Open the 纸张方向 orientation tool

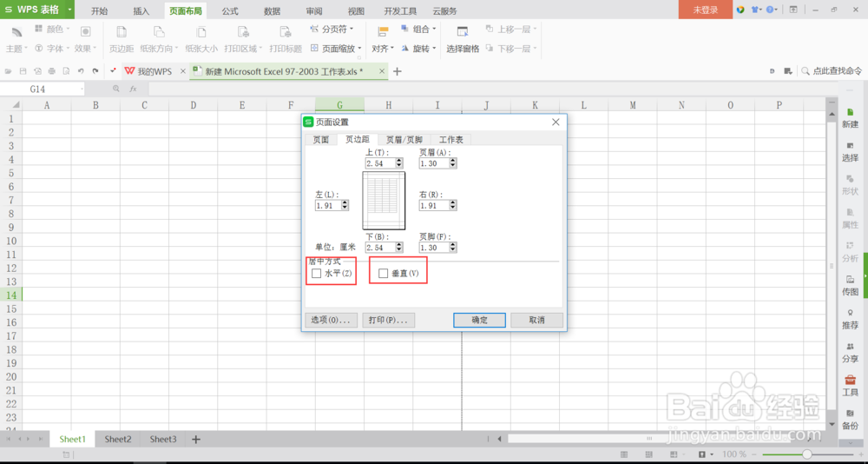[x=159, y=38]
